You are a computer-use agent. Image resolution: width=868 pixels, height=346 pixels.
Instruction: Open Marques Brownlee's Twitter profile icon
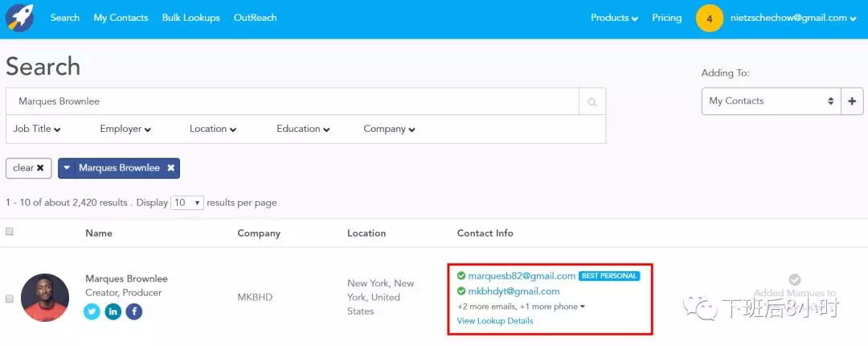(x=92, y=311)
